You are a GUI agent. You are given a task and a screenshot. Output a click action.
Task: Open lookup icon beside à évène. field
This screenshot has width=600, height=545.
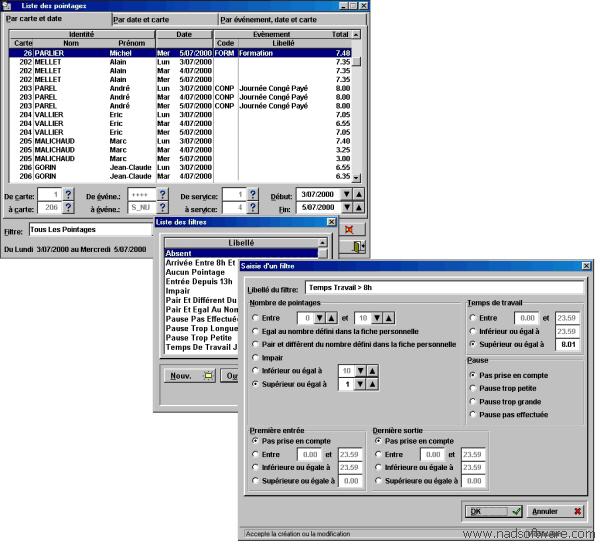162,207
